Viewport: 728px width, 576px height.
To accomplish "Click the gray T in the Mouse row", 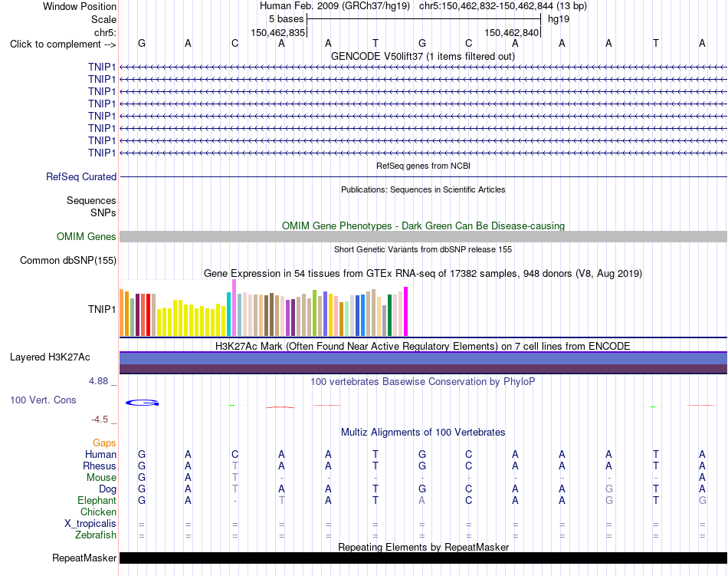I will 235,478.
